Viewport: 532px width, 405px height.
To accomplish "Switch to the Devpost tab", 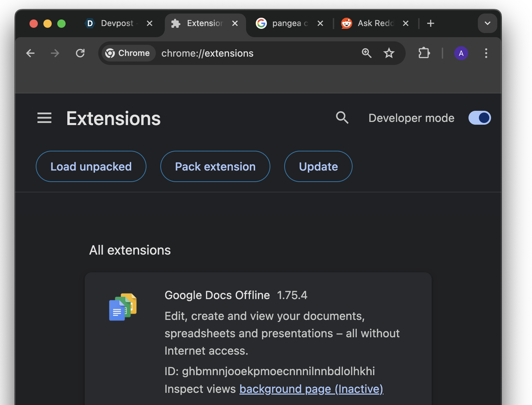I will tap(118, 23).
